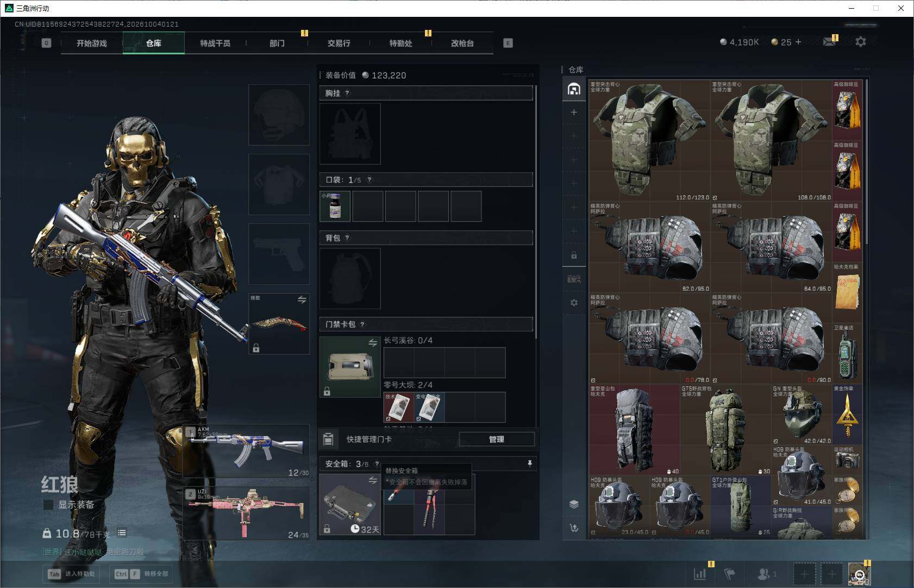The width and height of the screenshot is (914, 588).
Task: Add premium currency with the plus icon
Action: coord(798,42)
